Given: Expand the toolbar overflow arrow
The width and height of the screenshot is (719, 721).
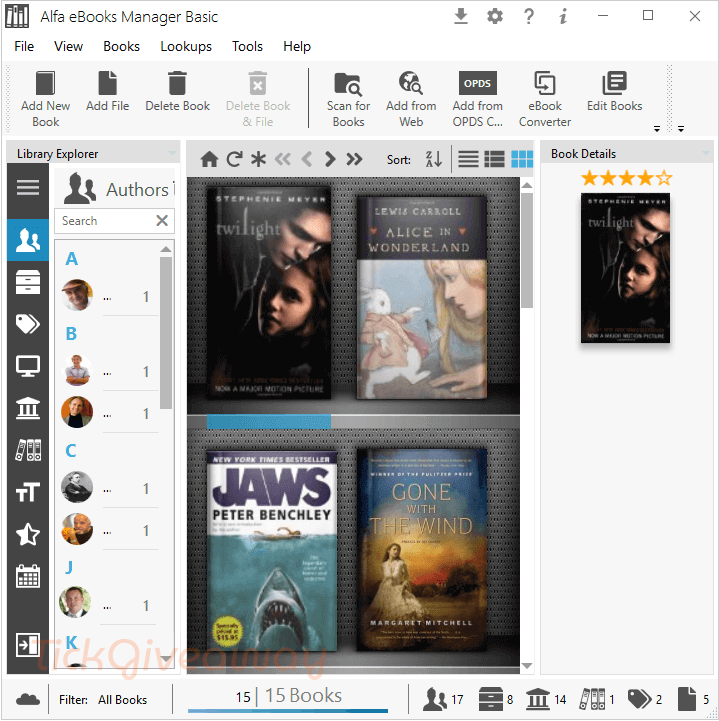Looking at the screenshot, I should tap(657, 129).
